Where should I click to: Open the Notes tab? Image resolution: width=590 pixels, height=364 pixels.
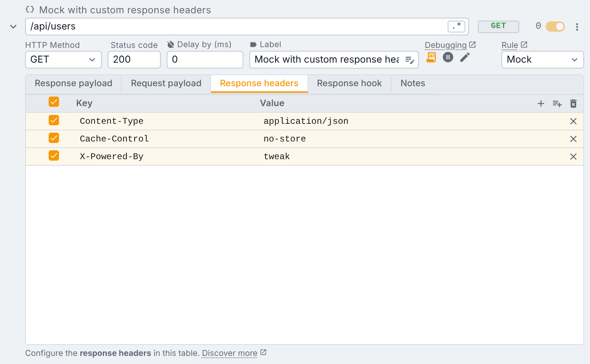(413, 84)
